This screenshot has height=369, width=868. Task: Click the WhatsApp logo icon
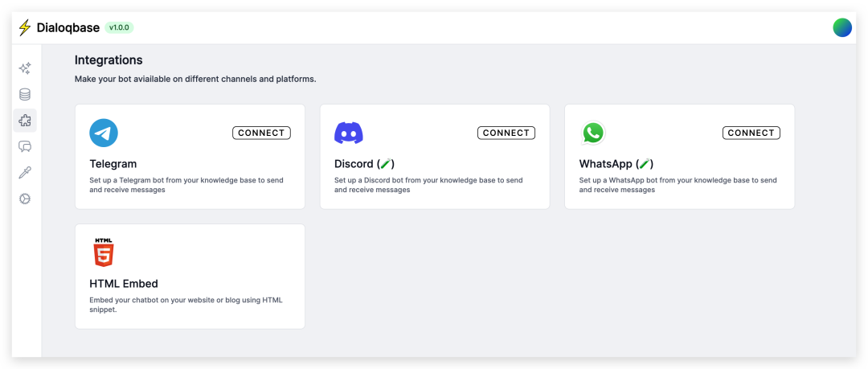coord(593,133)
